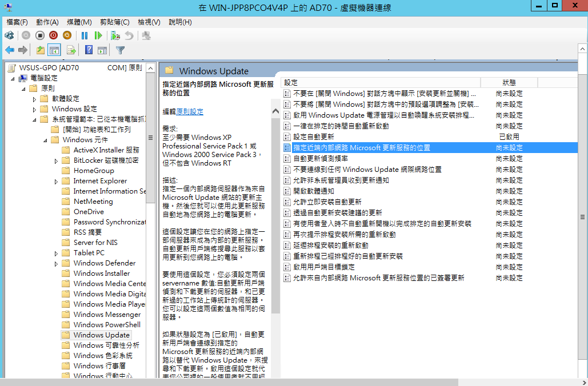Select Windows Installer in the tree
This screenshot has height=386, width=588.
pos(102,274)
